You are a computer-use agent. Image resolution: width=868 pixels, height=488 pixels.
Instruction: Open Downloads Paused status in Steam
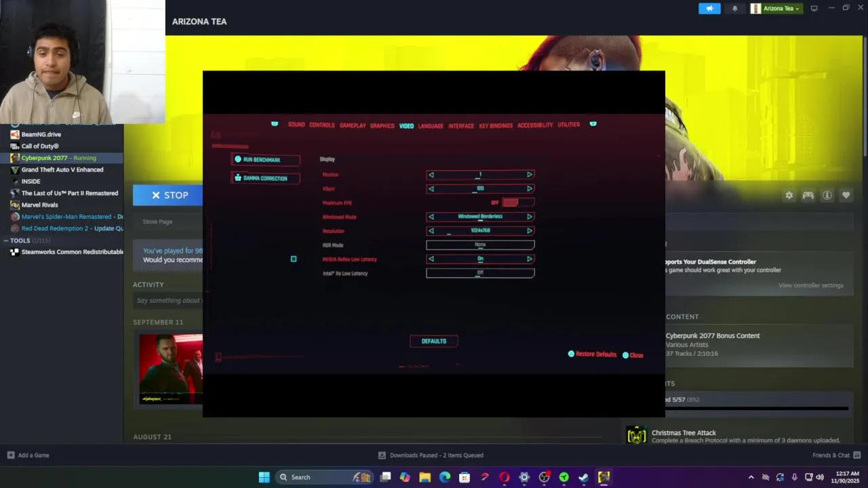click(431, 455)
